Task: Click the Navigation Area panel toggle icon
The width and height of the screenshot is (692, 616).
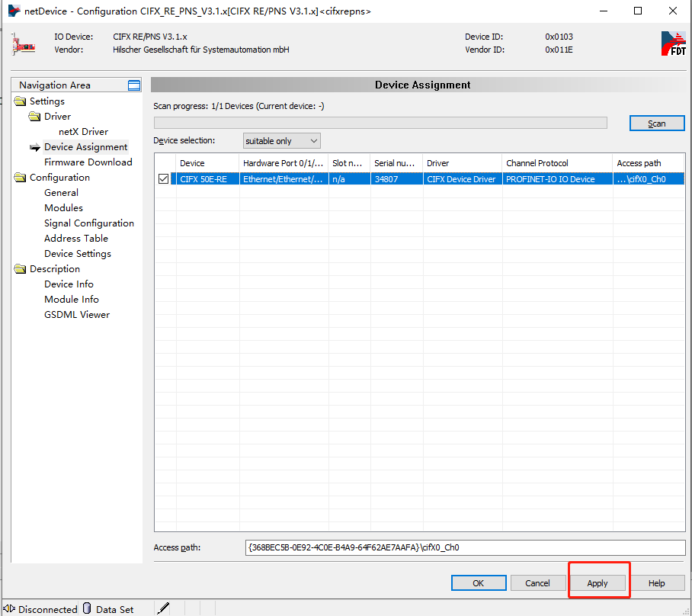Action: click(x=133, y=84)
